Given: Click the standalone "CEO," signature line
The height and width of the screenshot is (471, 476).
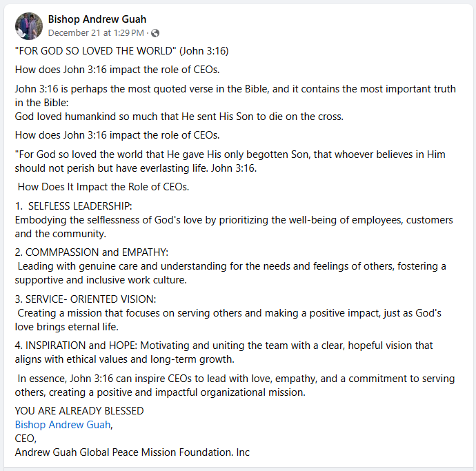Looking at the screenshot, I should tap(26, 439).
